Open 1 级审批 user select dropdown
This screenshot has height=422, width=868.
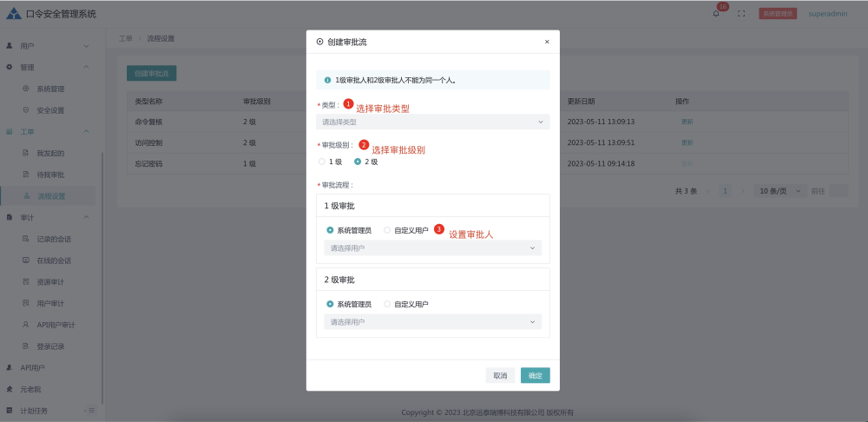pyautogui.click(x=432, y=248)
